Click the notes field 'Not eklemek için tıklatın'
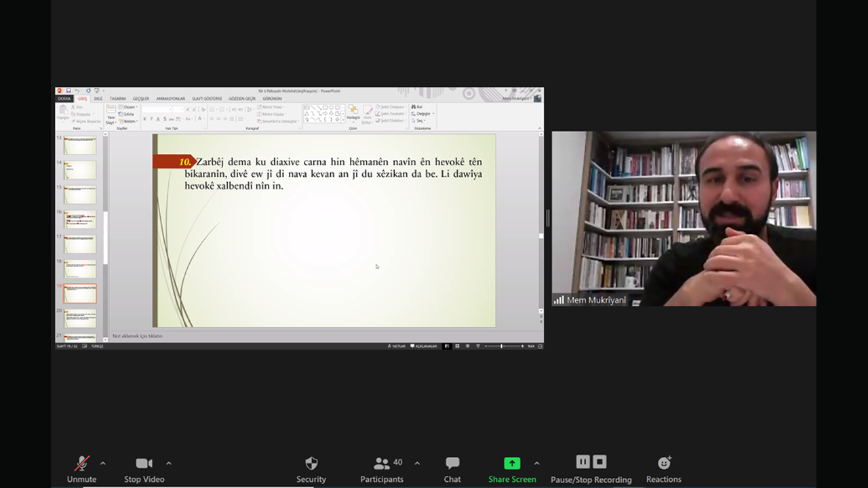The width and height of the screenshot is (868, 488). (x=137, y=336)
